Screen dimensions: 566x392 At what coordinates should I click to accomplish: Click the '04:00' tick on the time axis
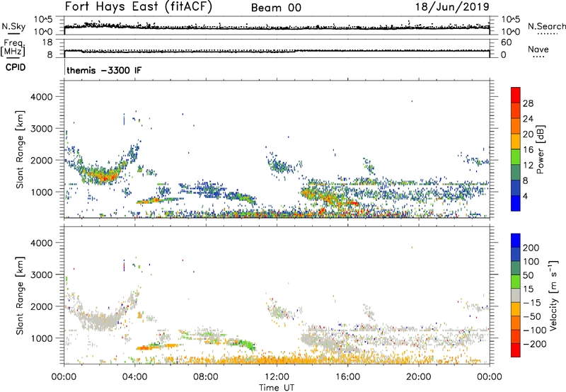tap(134, 377)
